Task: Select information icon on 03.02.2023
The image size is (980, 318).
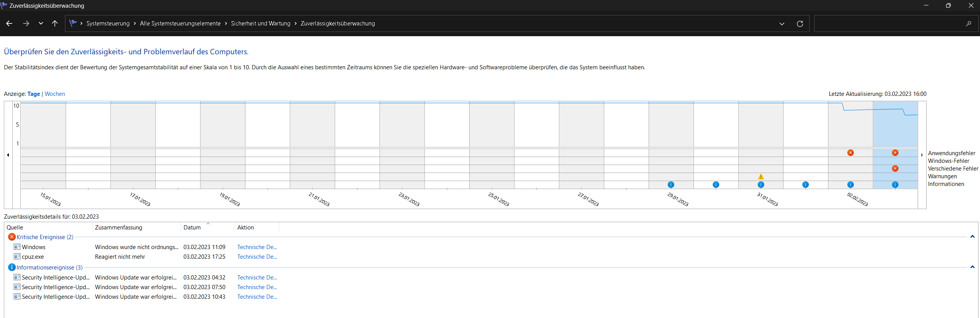Action: 895,185
